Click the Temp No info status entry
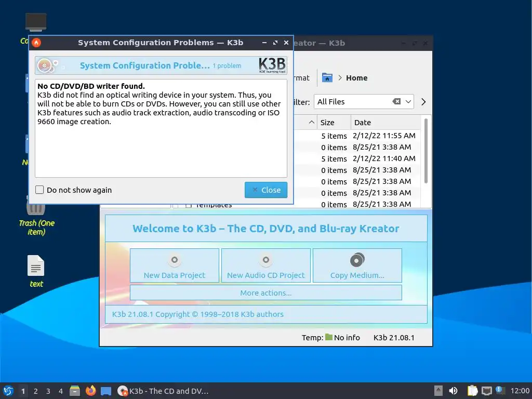Viewport: 532px width, 399px height. click(x=330, y=338)
